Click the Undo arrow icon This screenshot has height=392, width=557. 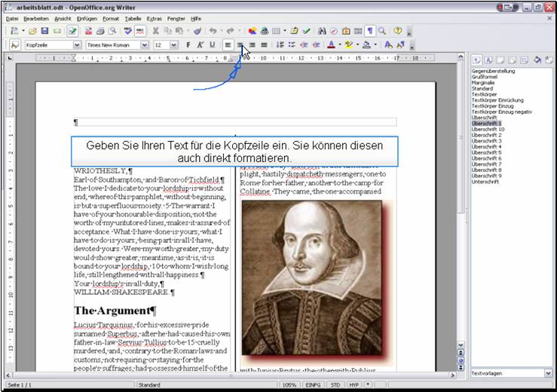click(x=213, y=31)
